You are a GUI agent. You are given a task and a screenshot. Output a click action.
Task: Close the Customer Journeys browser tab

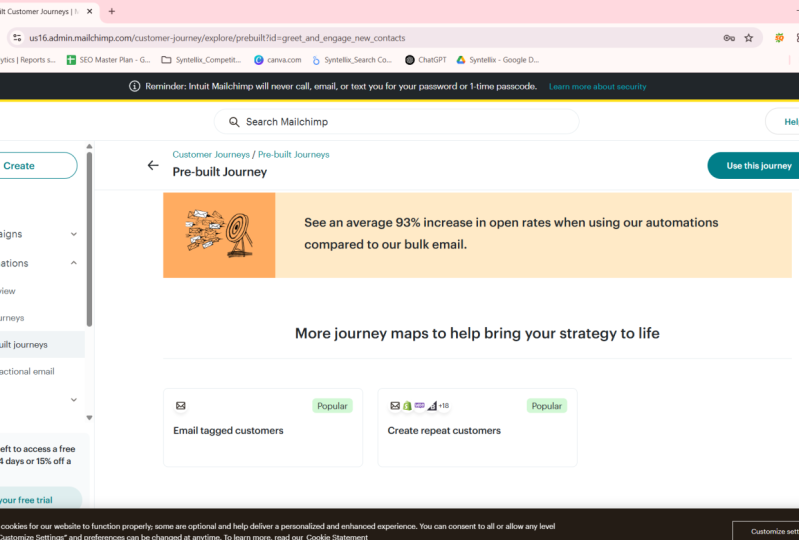(90, 11)
